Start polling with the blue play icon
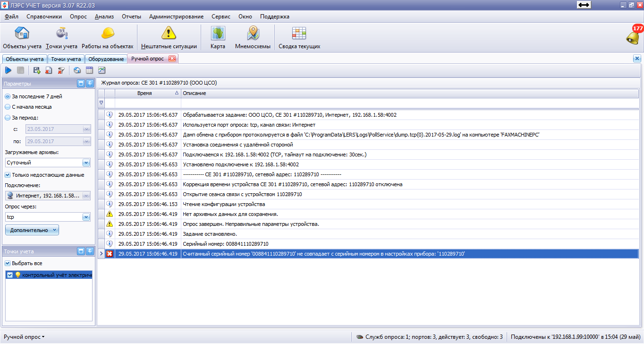Screen dimensions: 644x344 [x=8, y=70]
